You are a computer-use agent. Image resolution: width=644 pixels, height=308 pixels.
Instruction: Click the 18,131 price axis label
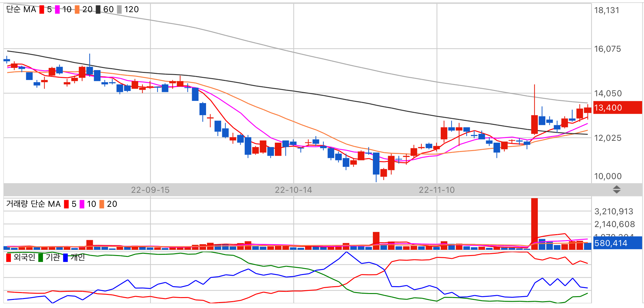607,10
